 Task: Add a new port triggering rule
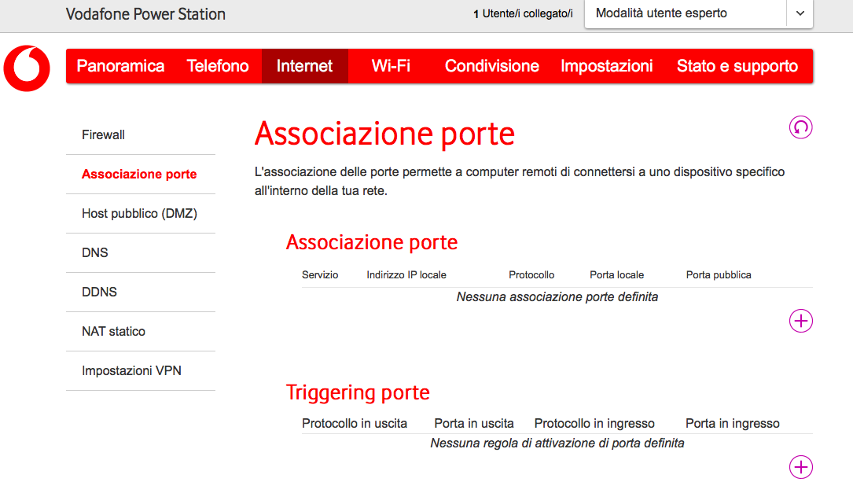coord(800,467)
